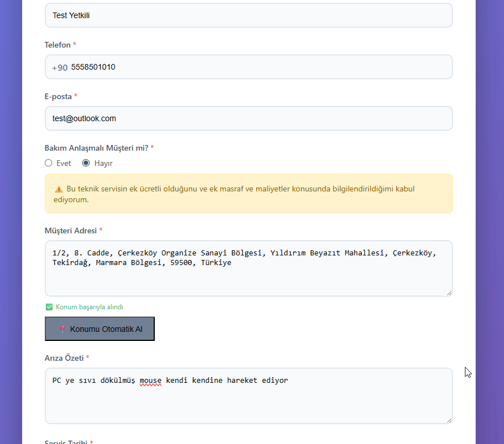Image resolution: width=504 pixels, height=444 pixels.
Task: Click the "Bakım Anlaşmalı Müşteri mi?" label
Action: pos(96,148)
